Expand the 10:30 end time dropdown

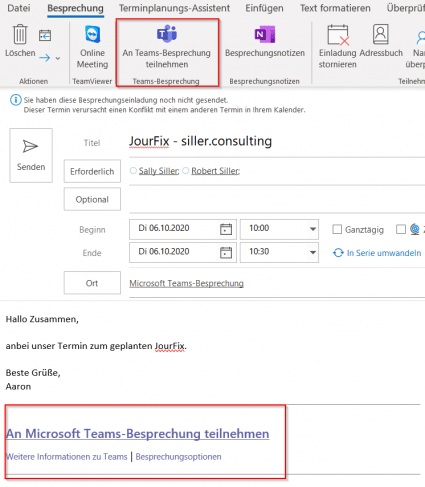pyautogui.click(x=313, y=252)
